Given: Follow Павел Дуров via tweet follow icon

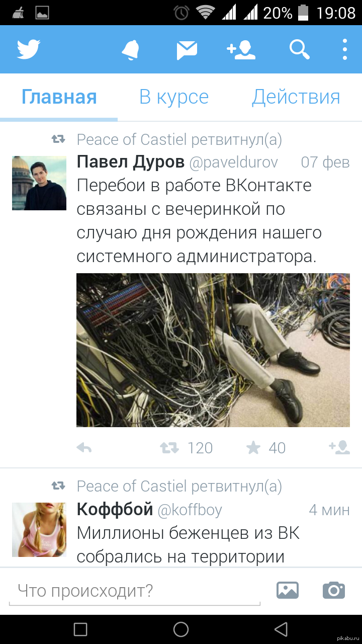Looking at the screenshot, I should point(339,447).
